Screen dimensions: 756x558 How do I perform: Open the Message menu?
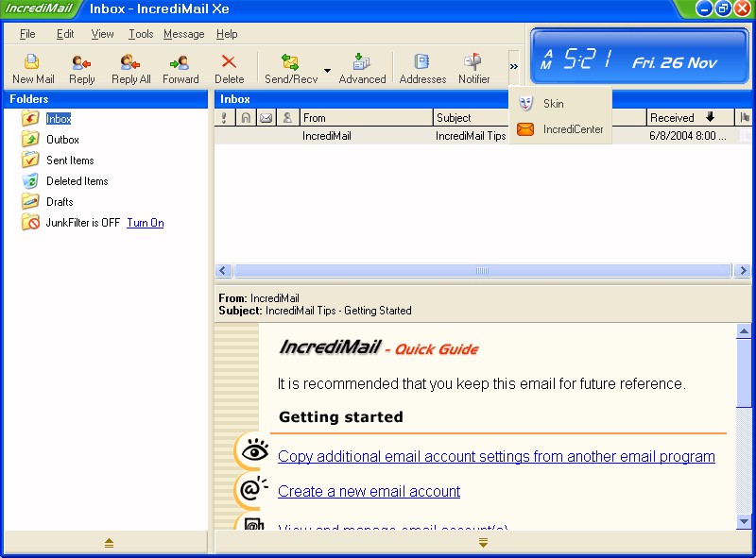(x=183, y=34)
